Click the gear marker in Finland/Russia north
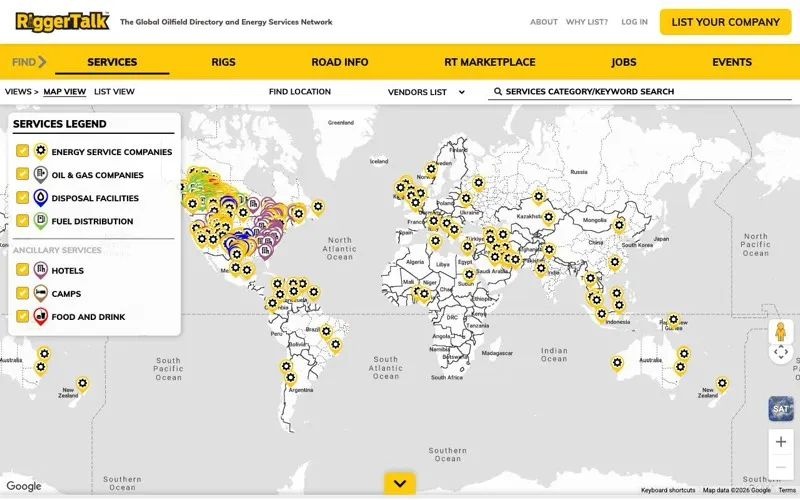 click(478, 183)
